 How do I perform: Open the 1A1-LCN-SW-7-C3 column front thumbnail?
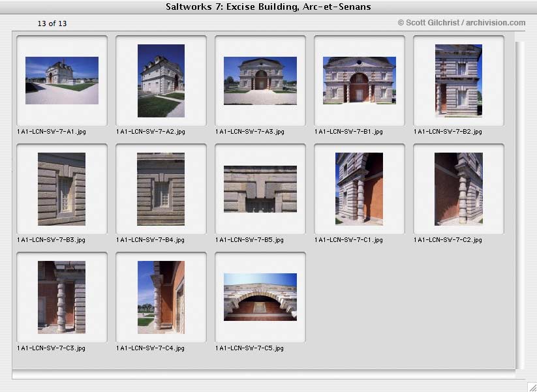61,297
